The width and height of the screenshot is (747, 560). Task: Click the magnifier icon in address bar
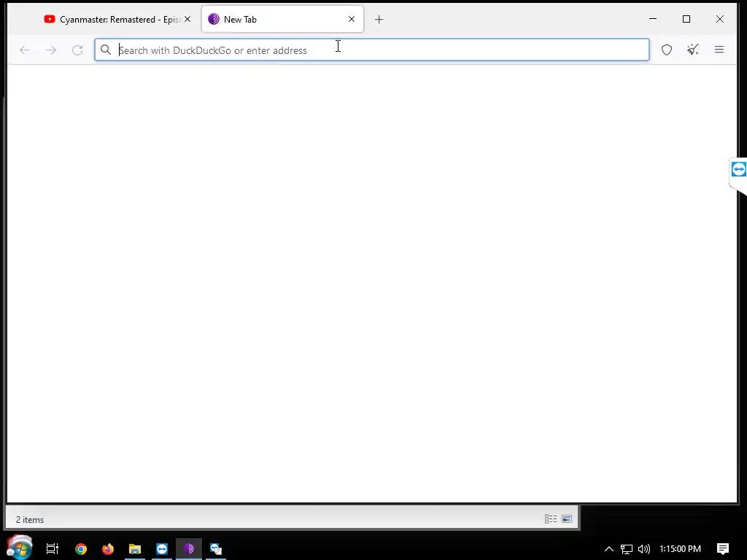pos(106,50)
